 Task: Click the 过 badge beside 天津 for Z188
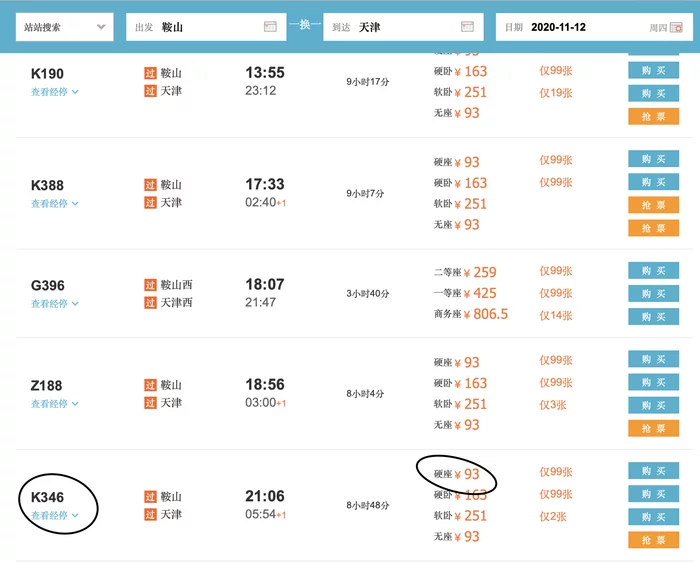click(150, 403)
